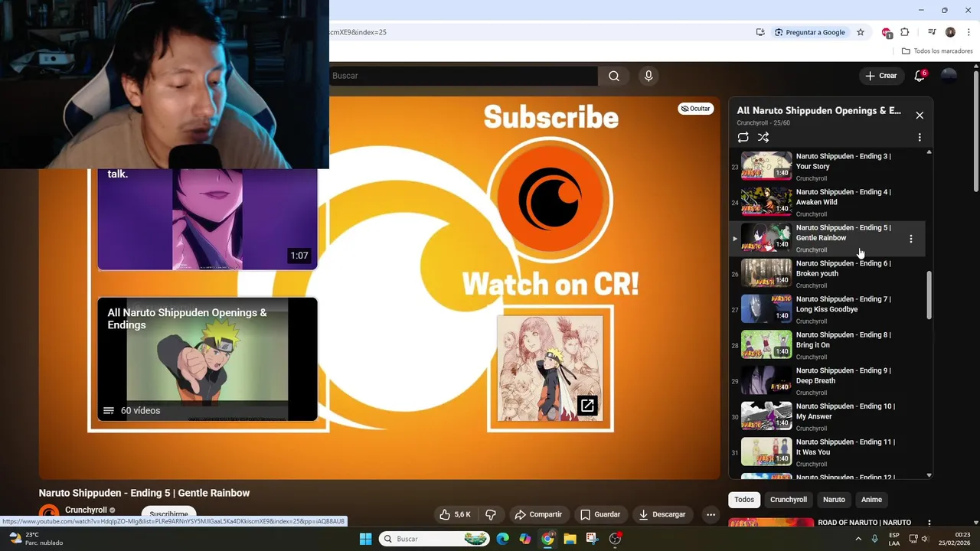
Task: Click the Crear button
Action: [881, 76]
